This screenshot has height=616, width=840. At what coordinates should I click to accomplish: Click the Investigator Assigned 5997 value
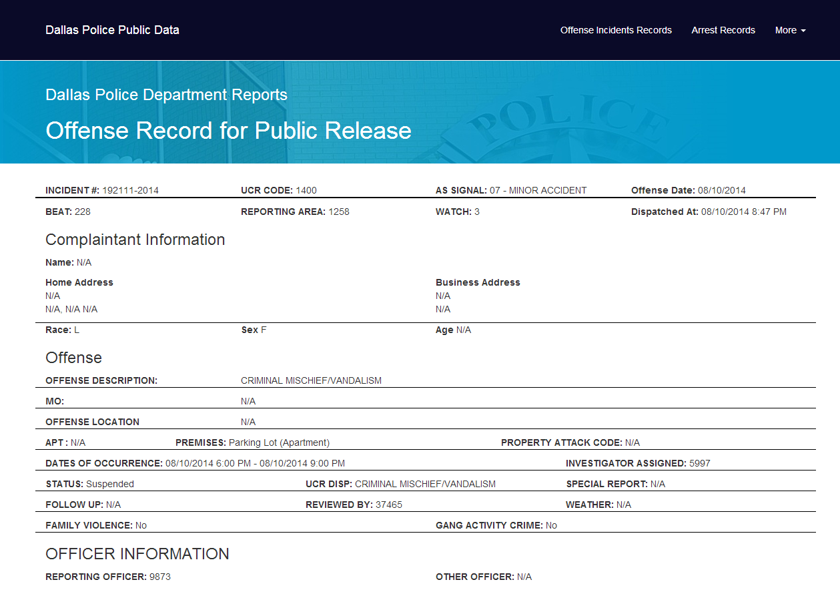click(x=699, y=463)
